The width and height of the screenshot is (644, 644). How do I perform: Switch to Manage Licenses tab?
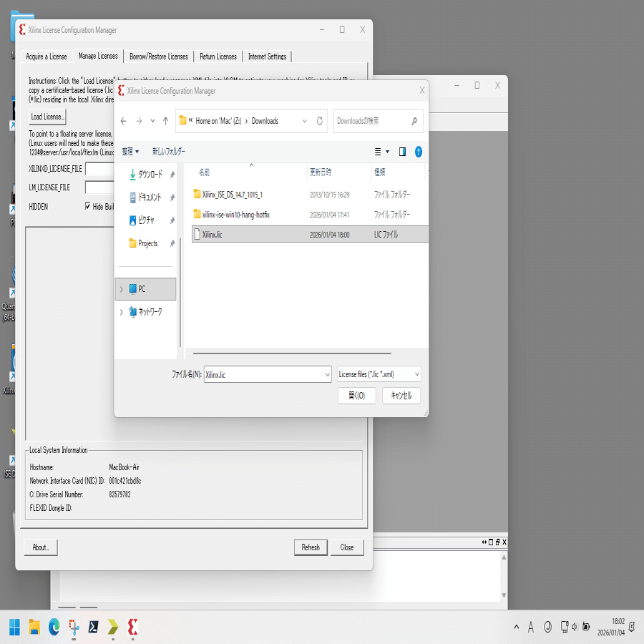pos(98,56)
